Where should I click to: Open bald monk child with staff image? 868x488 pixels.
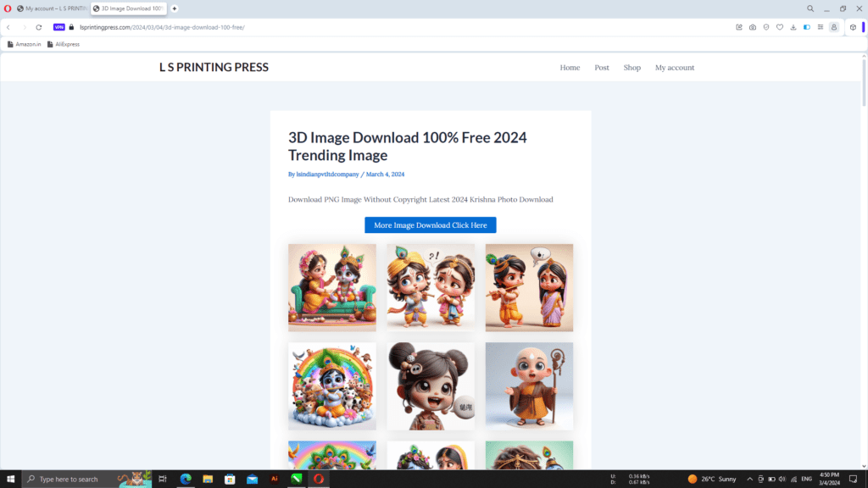click(529, 386)
